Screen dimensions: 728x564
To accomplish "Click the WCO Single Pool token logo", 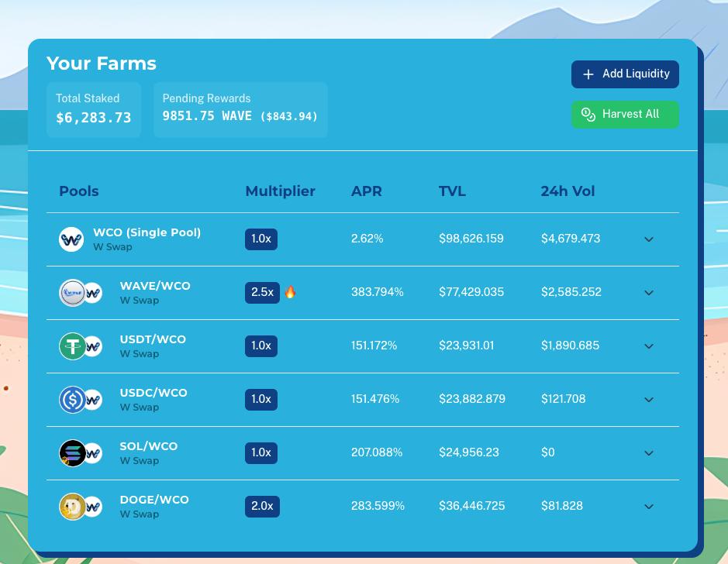I will coord(71,239).
